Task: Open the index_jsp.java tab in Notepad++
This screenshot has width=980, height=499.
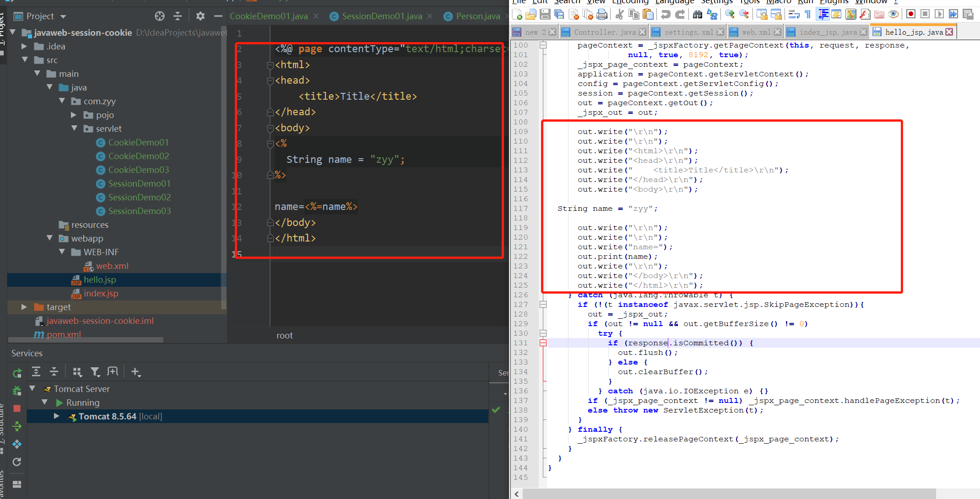Action: [828, 32]
